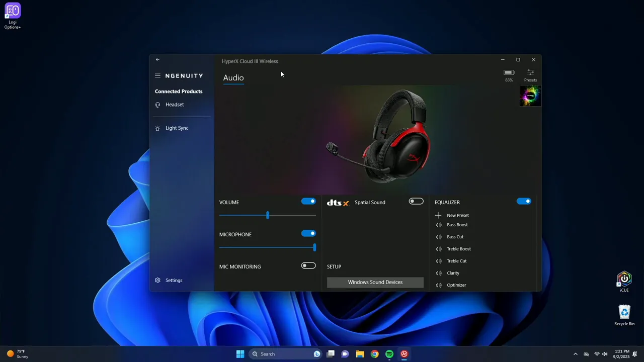Click the DTS:X logo
The image size is (644, 362).
point(337,203)
